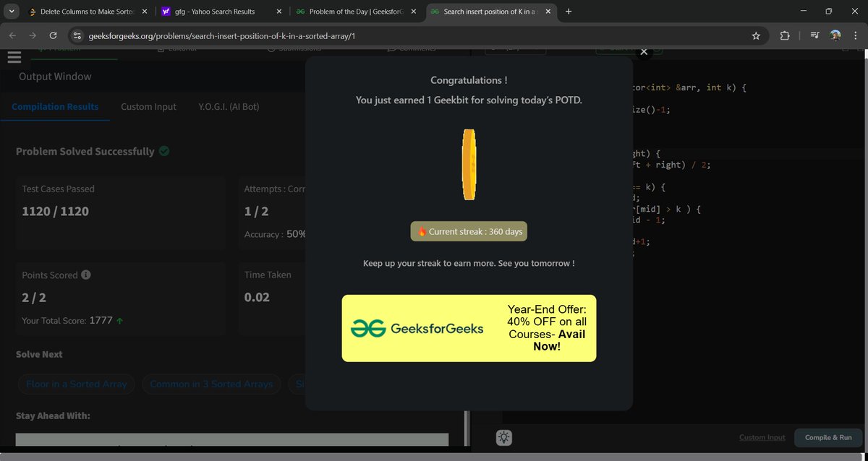Close the Yahoo Search Results tab
Viewport: 868px width, 461px height.
[x=279, y=12]
